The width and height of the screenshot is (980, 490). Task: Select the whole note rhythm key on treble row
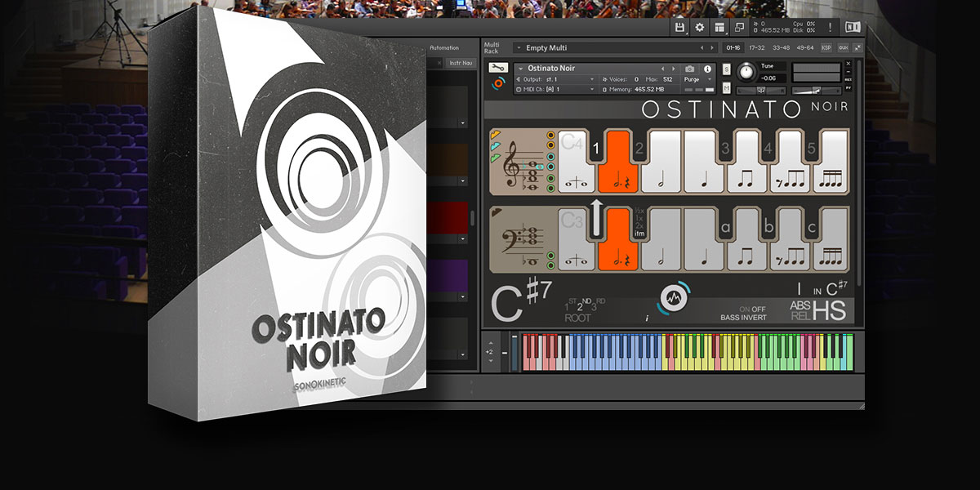click(x=577, y=161)
